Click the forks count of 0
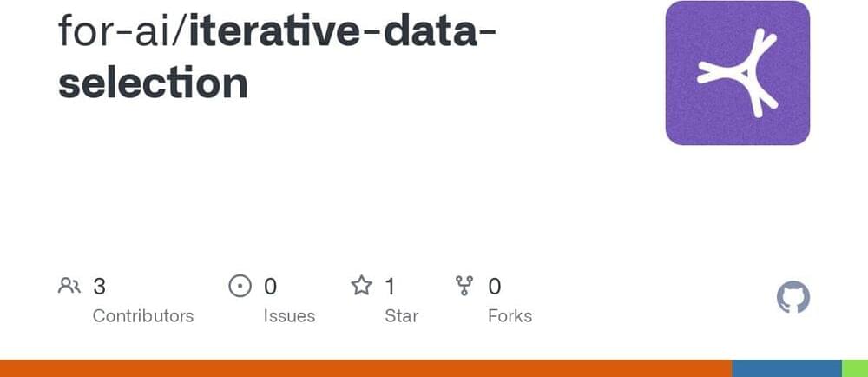The width and height of the screenshot is (868, 377). pyautogui.click(x=495, y=286)
